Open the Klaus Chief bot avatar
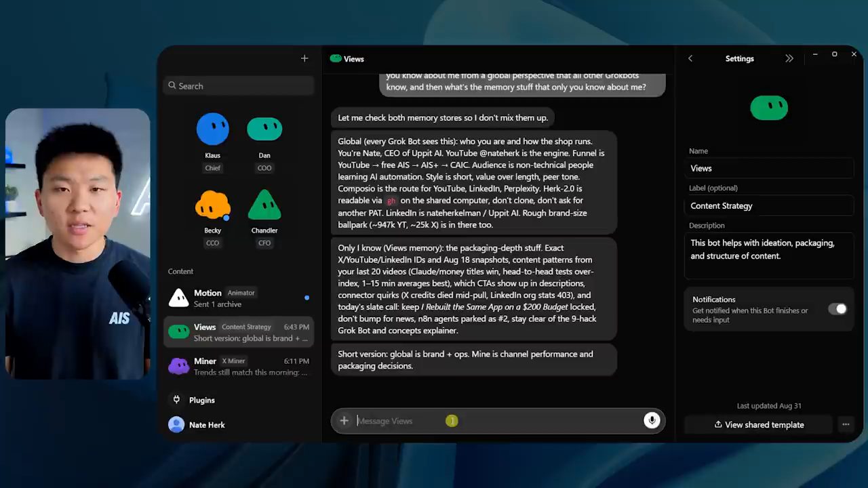 pyautogui.click(x=213, y=129)
